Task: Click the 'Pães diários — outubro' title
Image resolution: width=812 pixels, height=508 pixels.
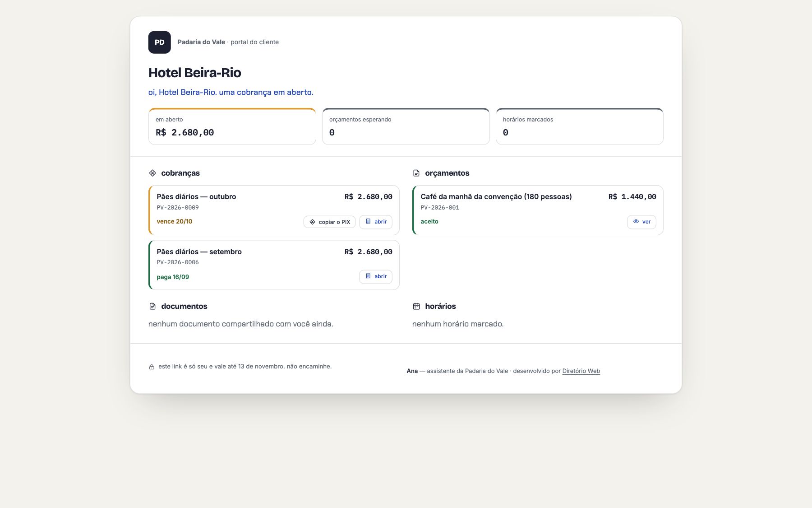Action: 196,196
